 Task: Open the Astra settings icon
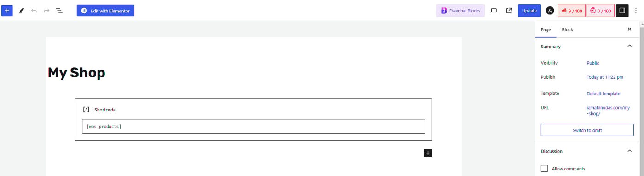(x=550, y=11)
